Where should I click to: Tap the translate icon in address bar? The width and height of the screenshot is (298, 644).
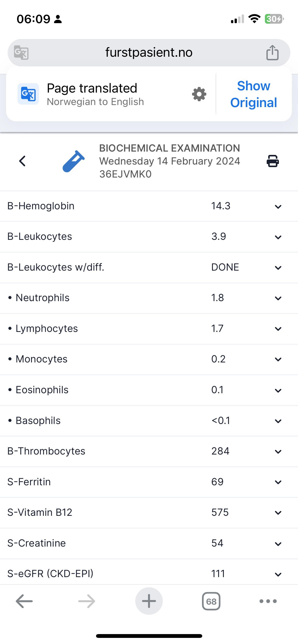pyautogui.click(x=21, y=53)
